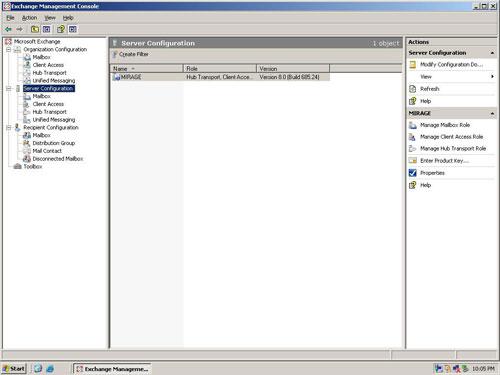Expand the View submenu arrow in Actions
This screenshot has width=500, height=375.
tap(492, 77)
